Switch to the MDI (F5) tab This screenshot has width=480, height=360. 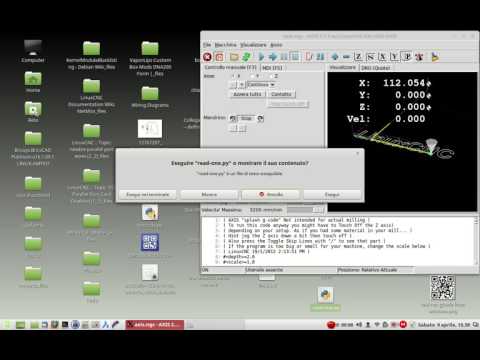click(x=272, y=68)
